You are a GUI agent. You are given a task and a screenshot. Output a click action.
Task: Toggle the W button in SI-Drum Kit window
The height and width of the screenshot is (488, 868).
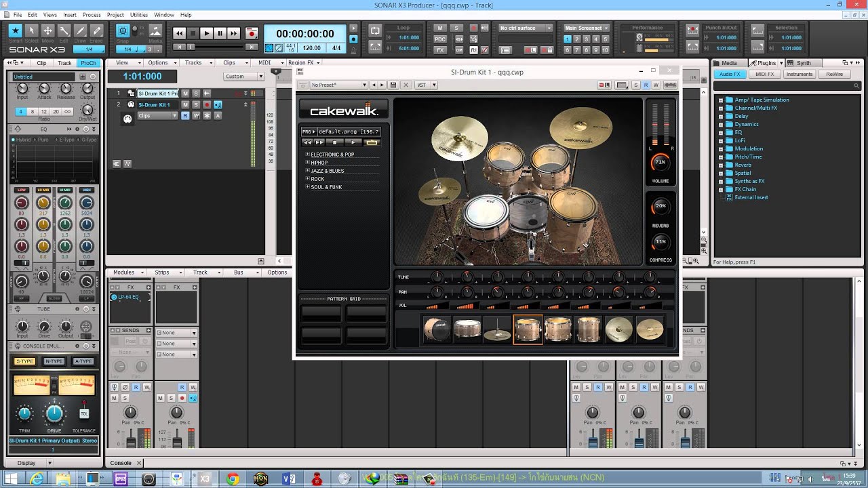coord(656,85)
